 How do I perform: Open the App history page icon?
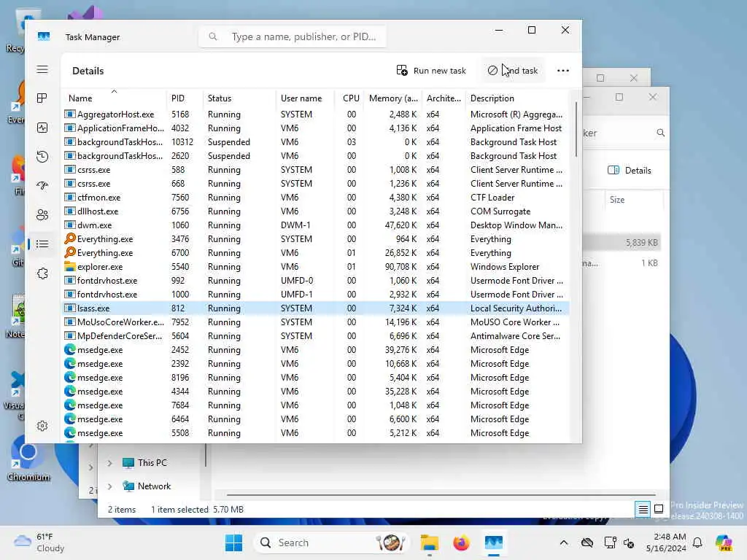pyautogui.click(x=42, y=157)
